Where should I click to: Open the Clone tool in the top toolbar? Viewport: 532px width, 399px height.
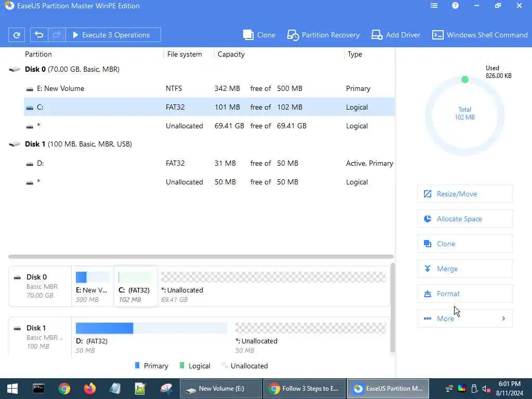[x=259, y=35]
